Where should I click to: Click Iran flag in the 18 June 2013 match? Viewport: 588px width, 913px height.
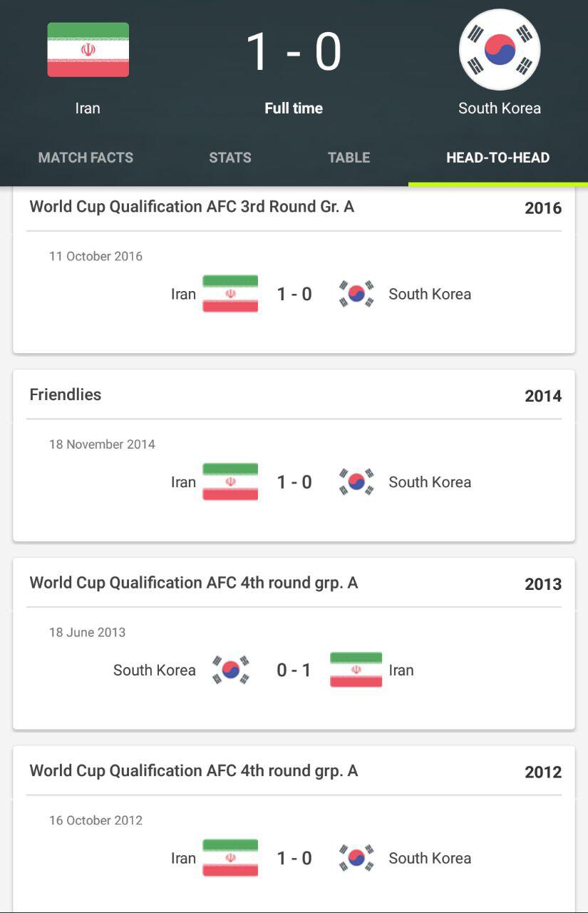[356, 670]
